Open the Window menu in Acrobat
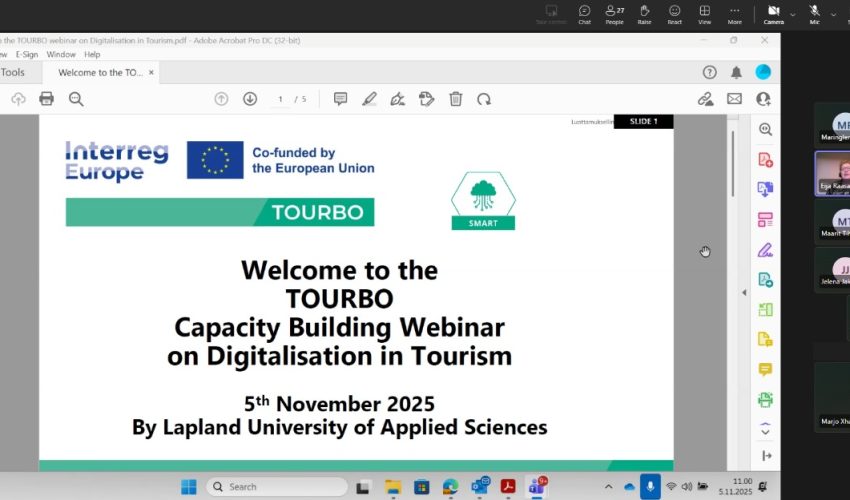 tap(61, 55)
